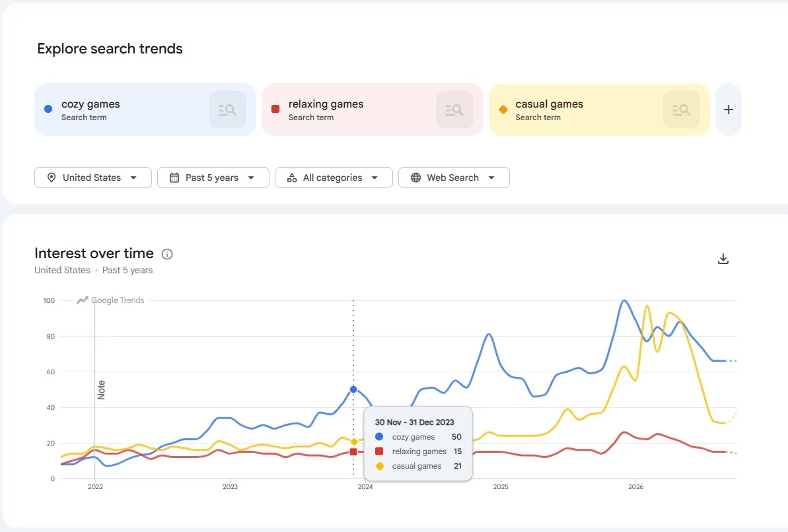Open explore icon on relaxing games card
The width and height of the screenshot is (788, 532).
(x=455, y=110)
